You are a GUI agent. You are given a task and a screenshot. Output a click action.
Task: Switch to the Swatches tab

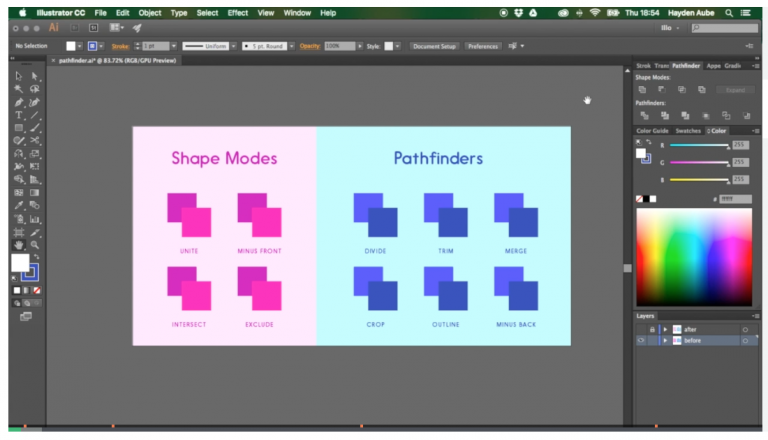(x=688, y=131)
